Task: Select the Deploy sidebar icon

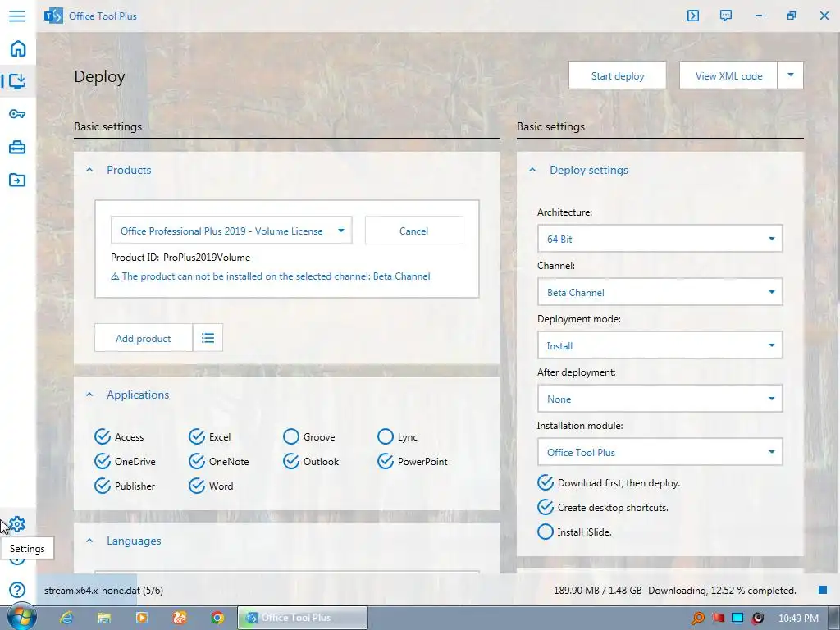Action: click(18, 81)
